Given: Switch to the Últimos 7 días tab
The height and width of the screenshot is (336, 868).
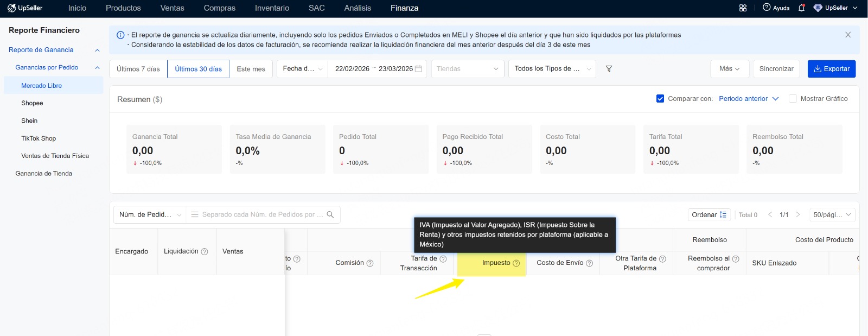Looking at the screenshot, I should [x=138, y=69].
